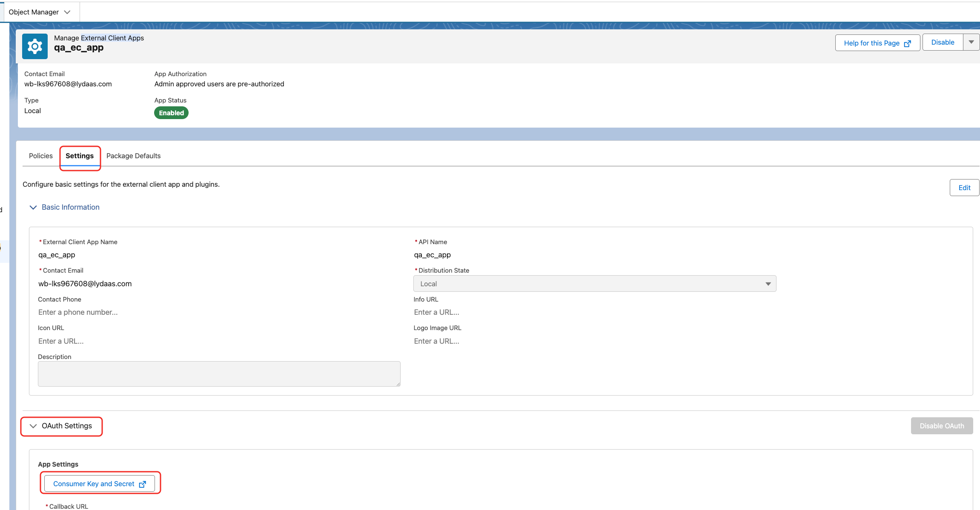The image size is (980, 510).
Task: Open the Distribution State dropdown
Action: click(x=594, y=284)
